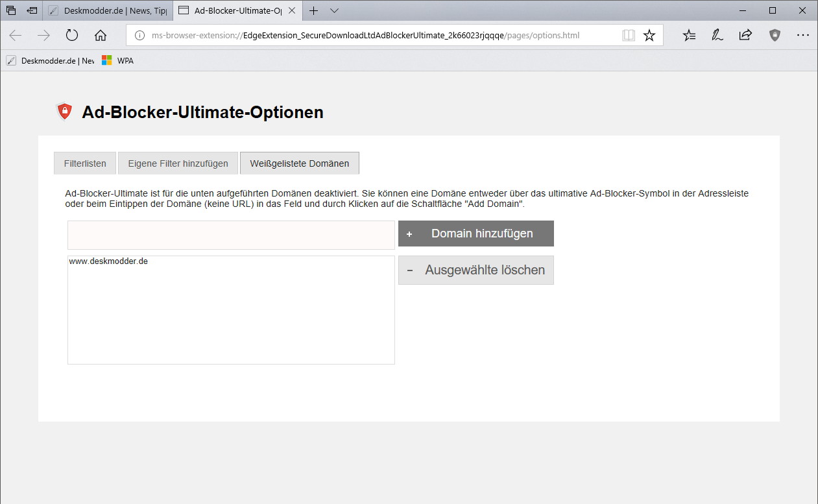Open the Share icon in toolbar
This screenshot has width=818, height=504.
pyautogui.click(x=746, y=36)
